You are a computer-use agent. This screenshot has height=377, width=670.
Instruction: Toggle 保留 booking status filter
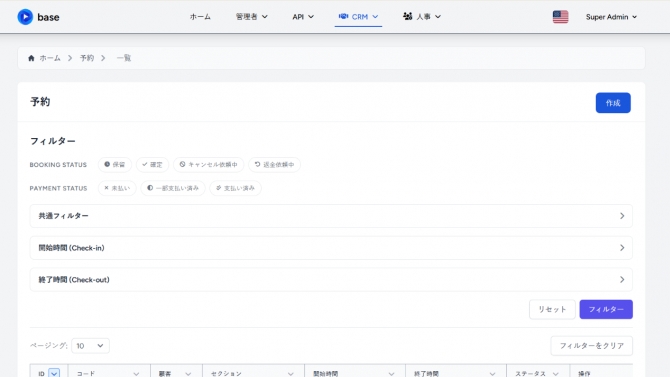pos(115,165)
